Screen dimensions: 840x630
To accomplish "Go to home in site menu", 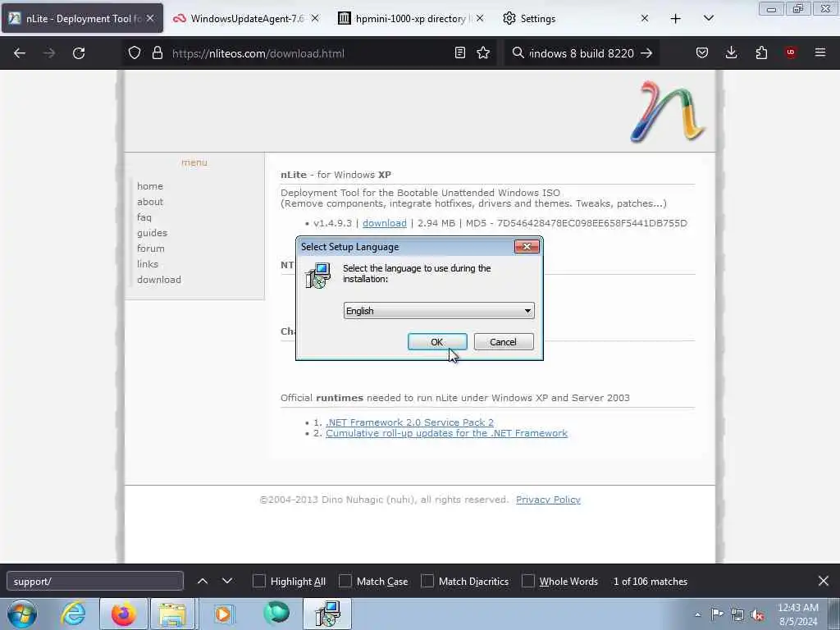I will pyautogui.click(x=150, y=186).
